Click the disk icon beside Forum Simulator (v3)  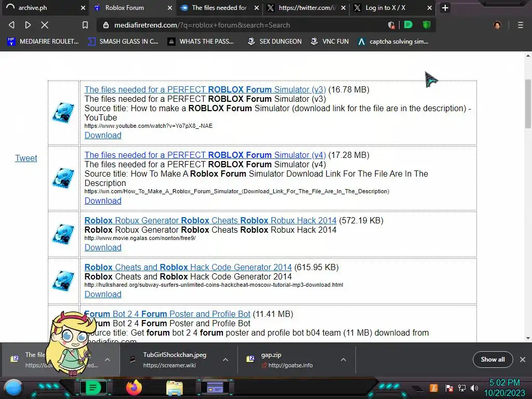63,113
